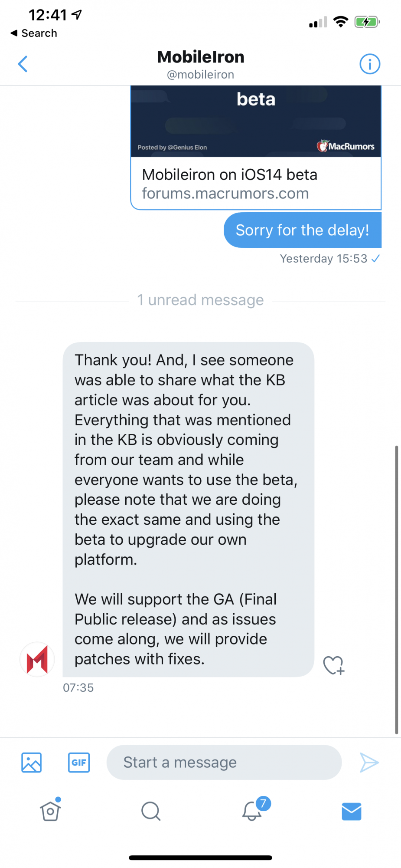Open the GIF picker
This screenshot has height=868, width=401.
pyautogui.click(x=79, y=763)
